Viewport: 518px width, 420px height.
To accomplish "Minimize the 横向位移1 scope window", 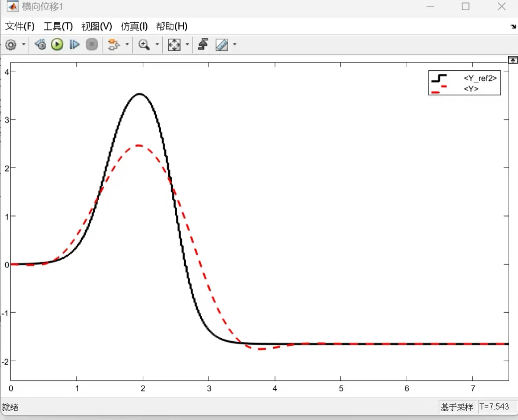I will tap(430, 6).
